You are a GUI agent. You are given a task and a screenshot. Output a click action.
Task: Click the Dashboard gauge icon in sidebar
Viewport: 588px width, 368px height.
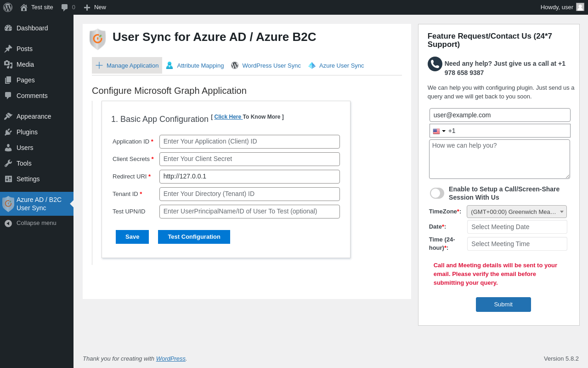8,28
